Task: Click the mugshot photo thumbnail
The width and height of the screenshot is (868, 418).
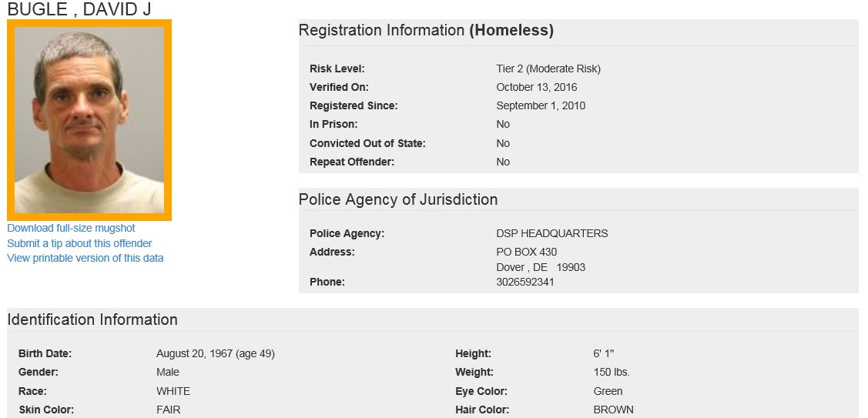Action: tap(89, 120)
